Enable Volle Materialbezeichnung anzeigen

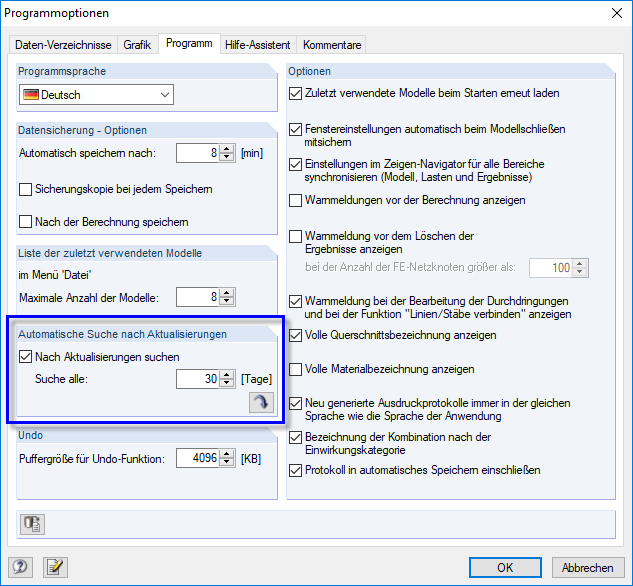(x=296, y=369)
